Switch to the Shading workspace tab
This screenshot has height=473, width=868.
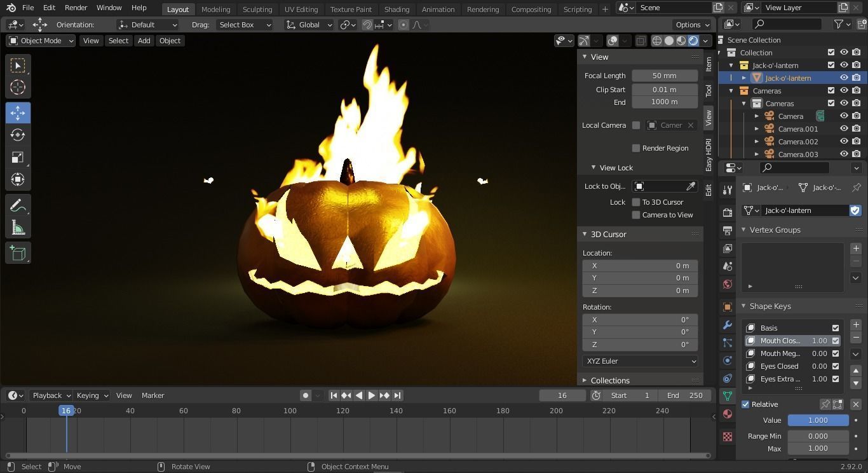pos(397,10)
